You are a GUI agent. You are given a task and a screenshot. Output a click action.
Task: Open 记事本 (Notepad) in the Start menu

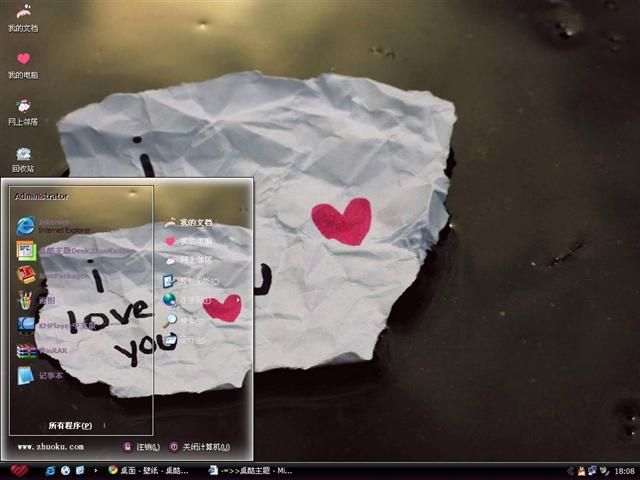click(50, 375)
